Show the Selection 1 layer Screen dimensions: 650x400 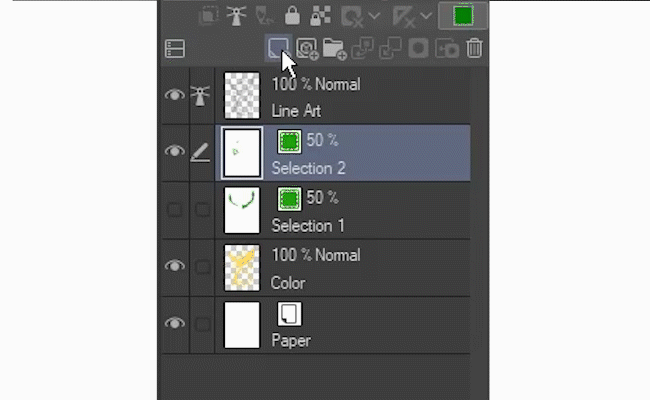pos(175,209)
